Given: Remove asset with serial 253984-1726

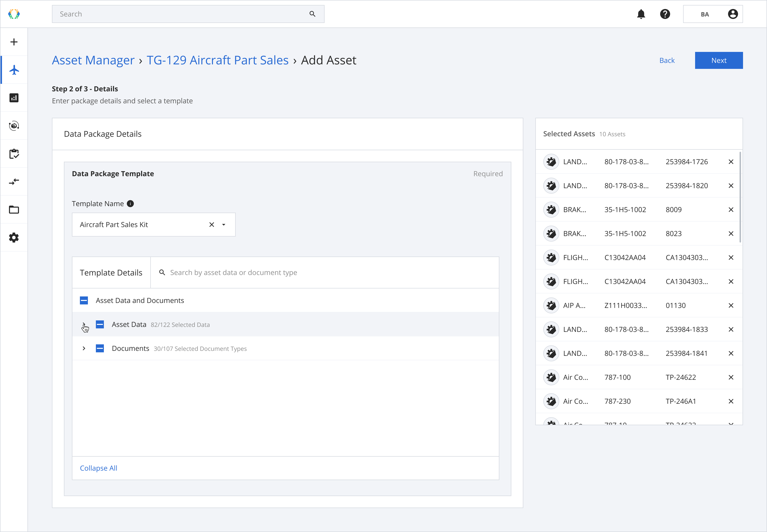Looking at the screenshot, I should click(731, 162).
